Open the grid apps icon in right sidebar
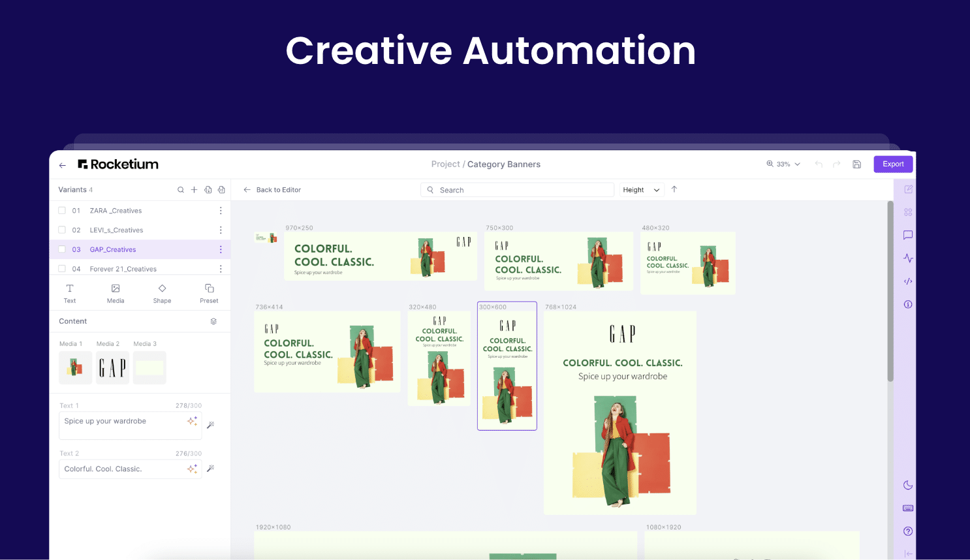The width and height of the screenshot is (970, 560). click(x=908, y=212)
